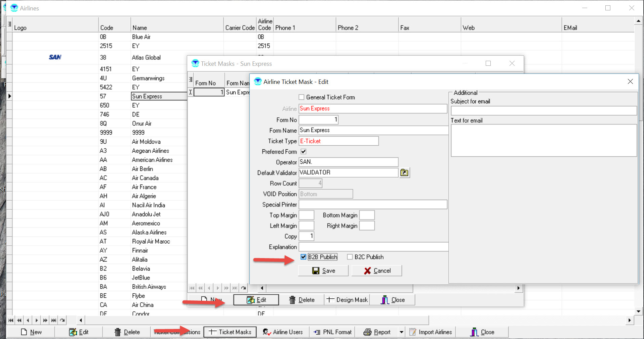This screenshot has width=644, height=339.
Task: Click New in Airlines bottom toolbar
Action: (31, 332)
